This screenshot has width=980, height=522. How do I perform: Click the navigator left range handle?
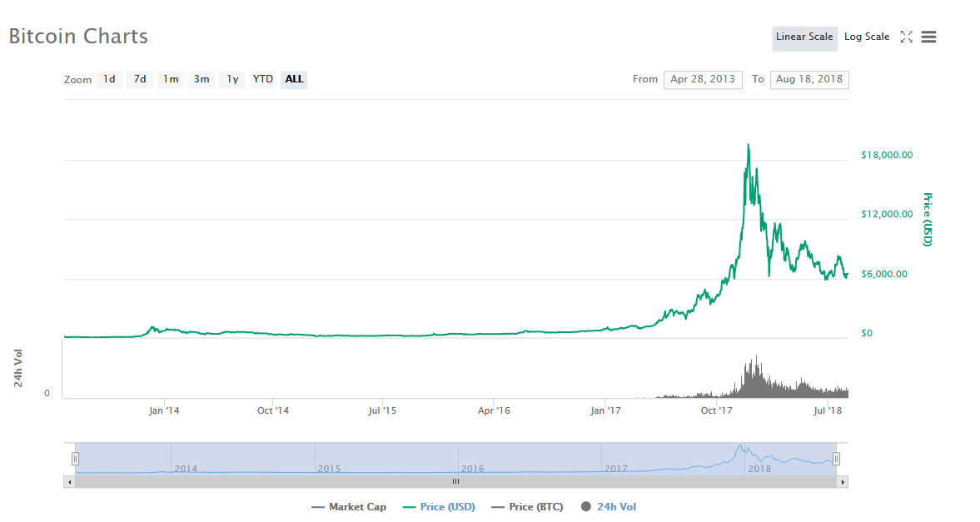pos(75,459)
